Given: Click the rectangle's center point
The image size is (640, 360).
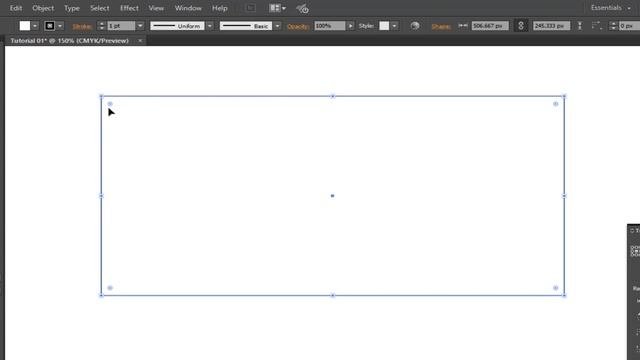Looking at the screenshot, I should (332, 196).
